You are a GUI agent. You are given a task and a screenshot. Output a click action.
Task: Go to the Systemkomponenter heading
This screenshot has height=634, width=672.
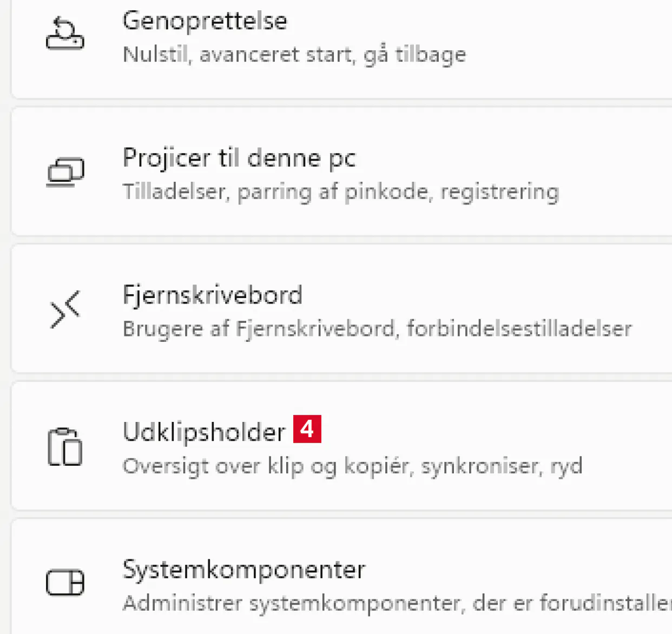pos(244,569)
